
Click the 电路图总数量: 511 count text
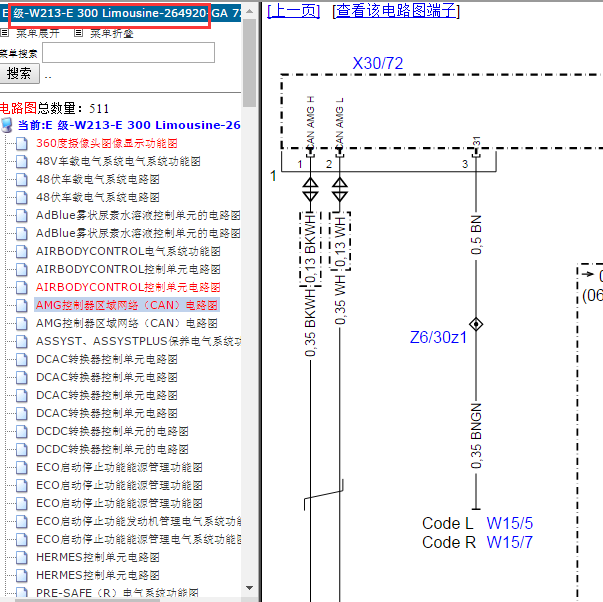point(54,108)
